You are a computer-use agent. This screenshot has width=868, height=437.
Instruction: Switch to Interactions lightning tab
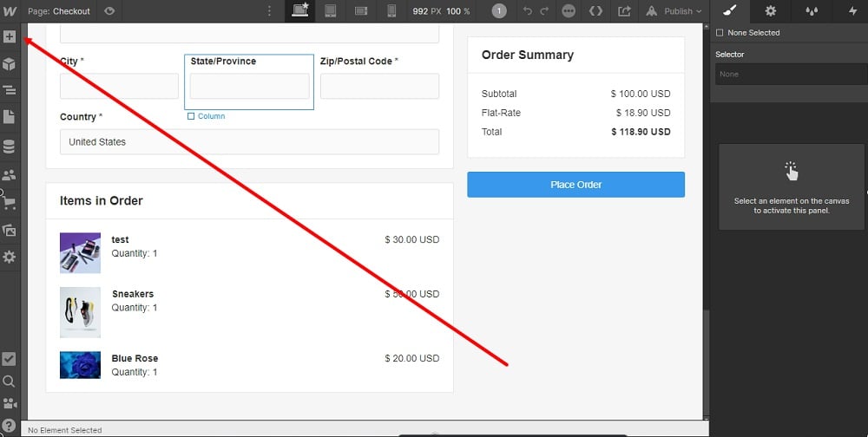click(x=852, y=11)
